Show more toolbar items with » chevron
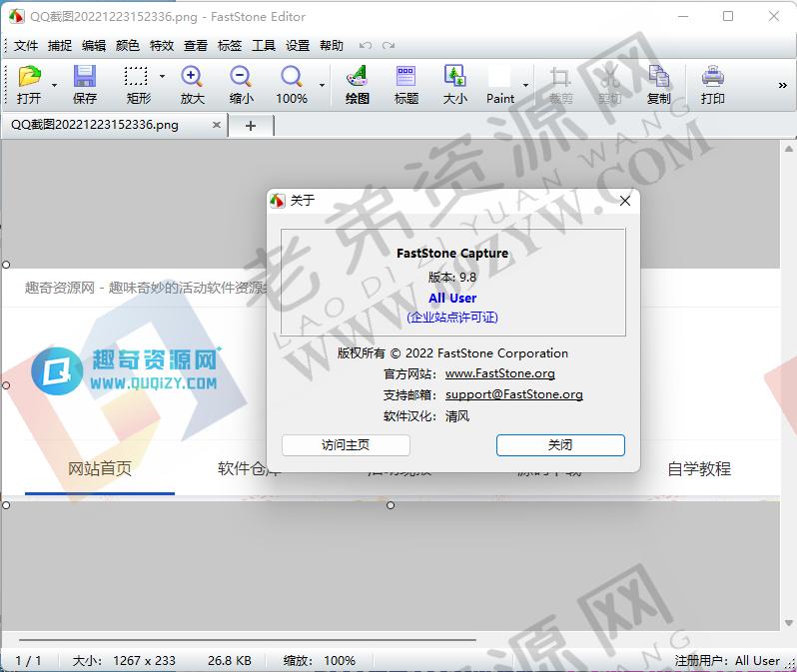Image resolution: width=797 pixels, height=672 pixels. coord(783,85)
